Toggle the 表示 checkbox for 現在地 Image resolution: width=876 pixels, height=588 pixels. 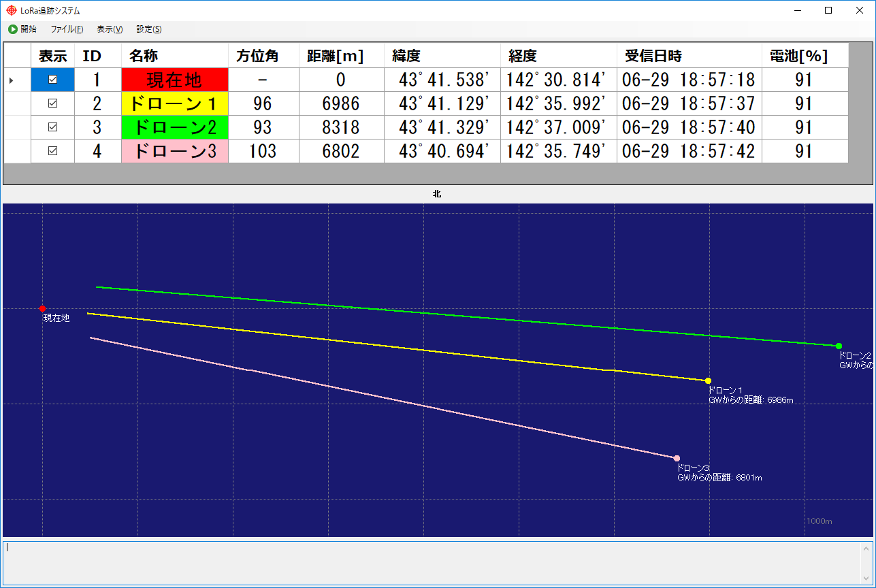point(52,80)
